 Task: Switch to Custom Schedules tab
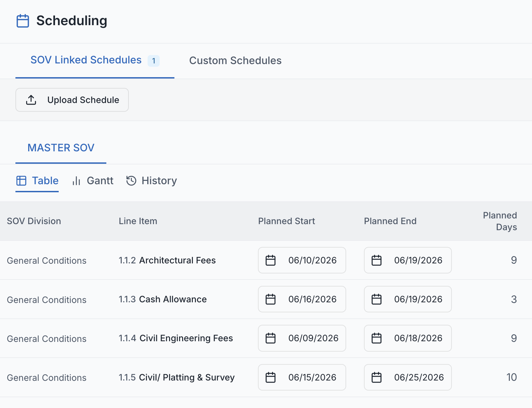point(235,61)
